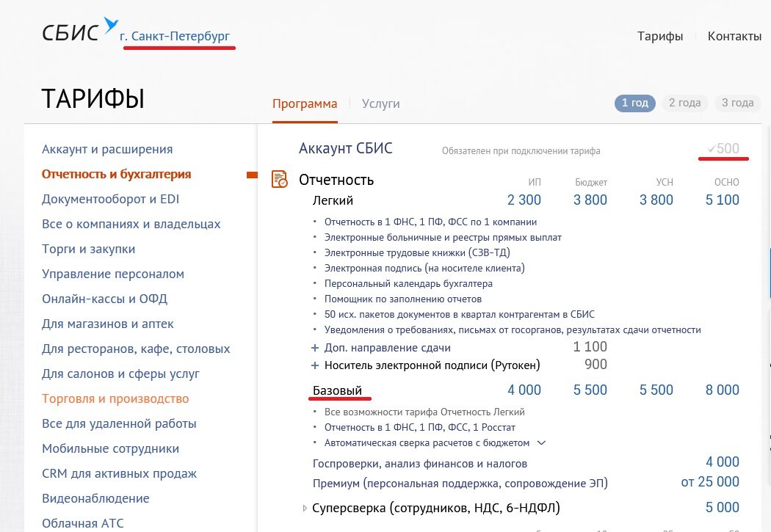Open Торги и закупки section

(x=89, y=249)
